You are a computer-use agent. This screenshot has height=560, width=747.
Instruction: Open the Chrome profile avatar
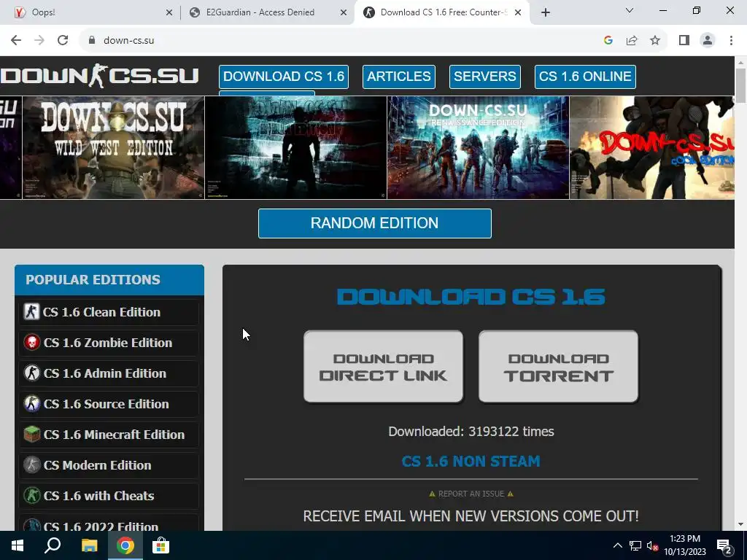(708, 41)
